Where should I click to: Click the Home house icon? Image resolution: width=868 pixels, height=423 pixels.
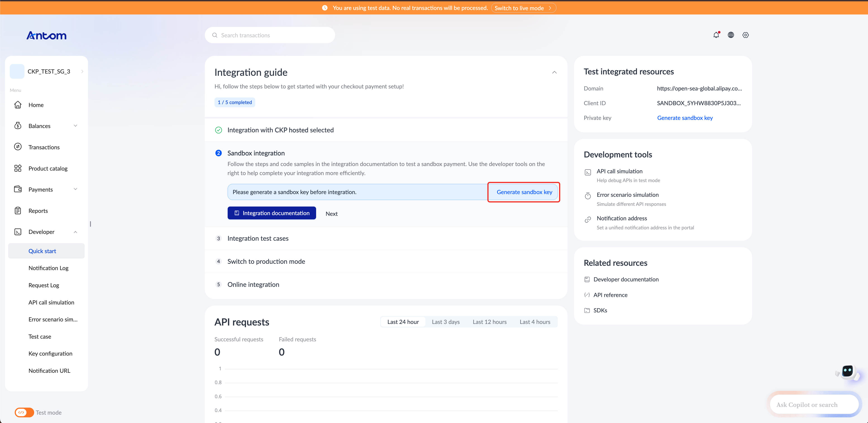(x=18, y=105)
